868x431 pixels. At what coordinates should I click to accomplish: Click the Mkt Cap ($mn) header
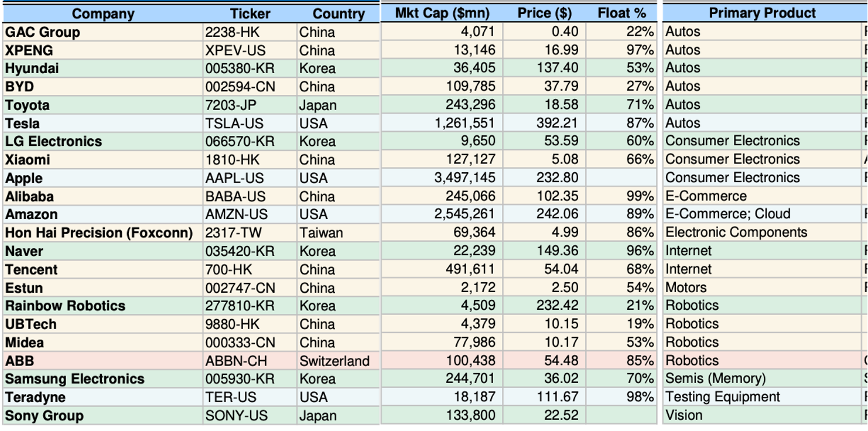(x=442, y=13)
